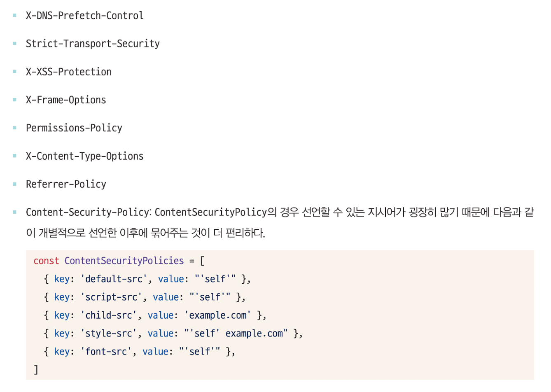Click the X-XSS-Protection list item
The image size is (551, 392).
69,72
